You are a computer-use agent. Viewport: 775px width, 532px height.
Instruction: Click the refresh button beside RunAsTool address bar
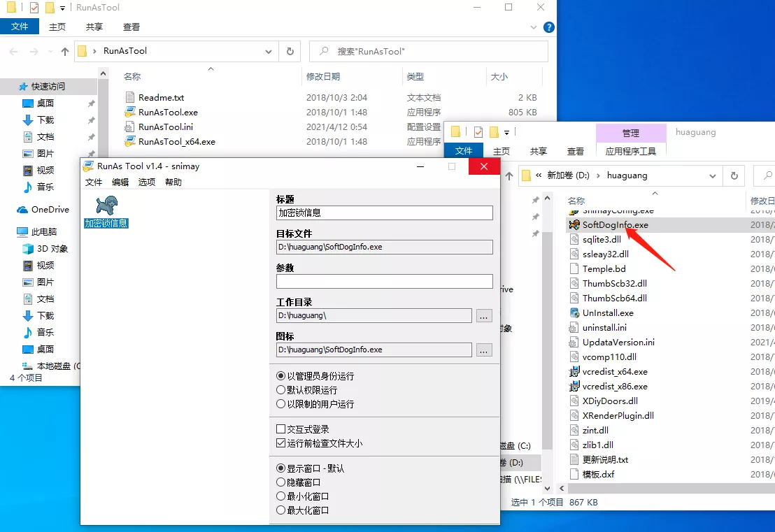coord(290,51)
